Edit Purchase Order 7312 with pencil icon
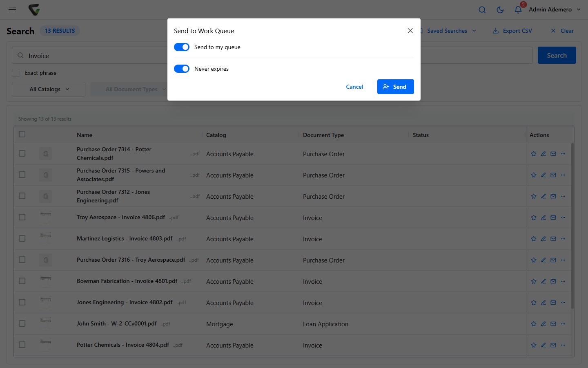The image size is (588, 368). [543, 196]
